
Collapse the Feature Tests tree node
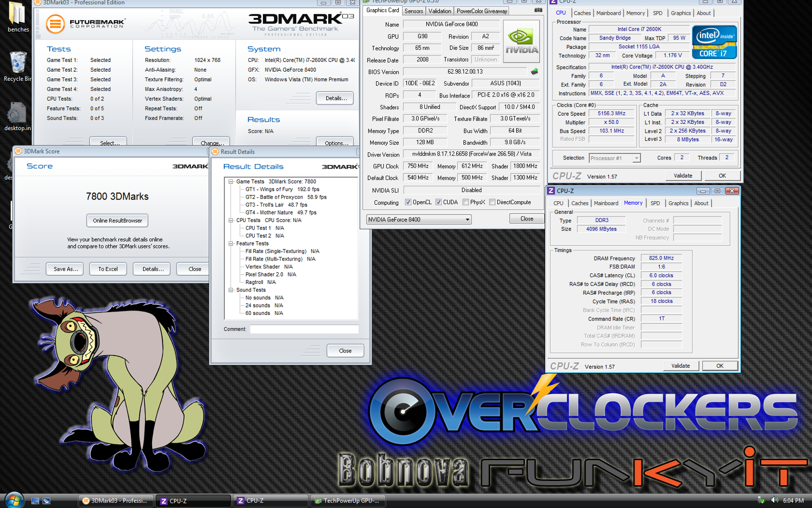[230, 244]
